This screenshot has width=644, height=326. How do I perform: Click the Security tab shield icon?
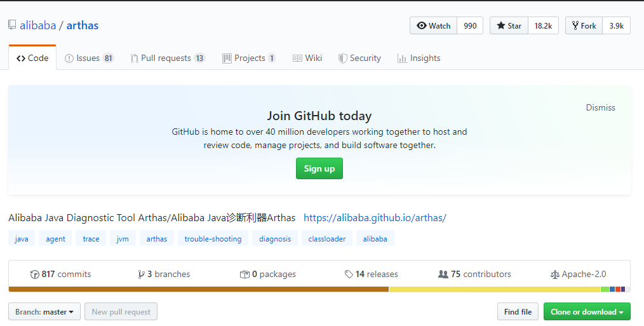[342, 58]
